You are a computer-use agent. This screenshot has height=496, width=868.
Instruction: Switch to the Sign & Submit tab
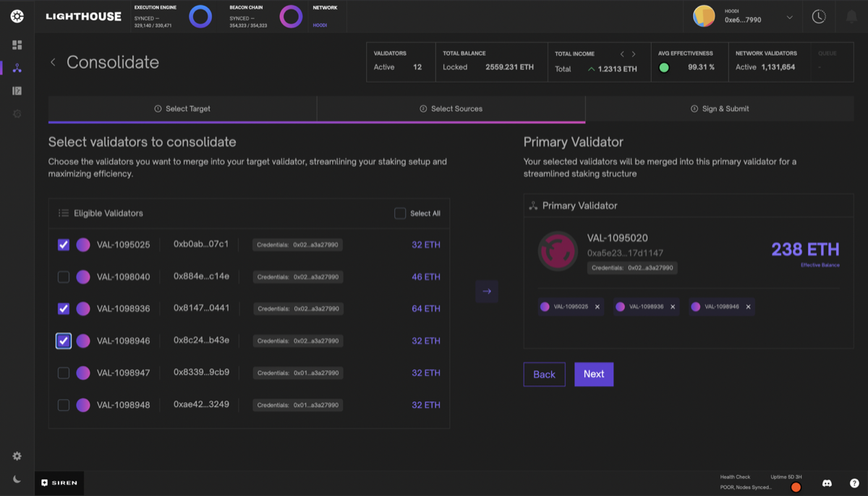point(720,108)
